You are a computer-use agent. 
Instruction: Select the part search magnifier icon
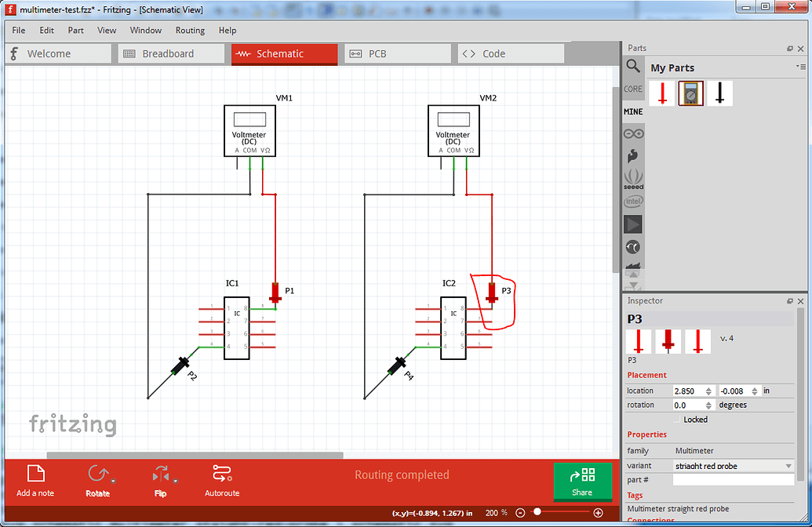pos(633,67)
